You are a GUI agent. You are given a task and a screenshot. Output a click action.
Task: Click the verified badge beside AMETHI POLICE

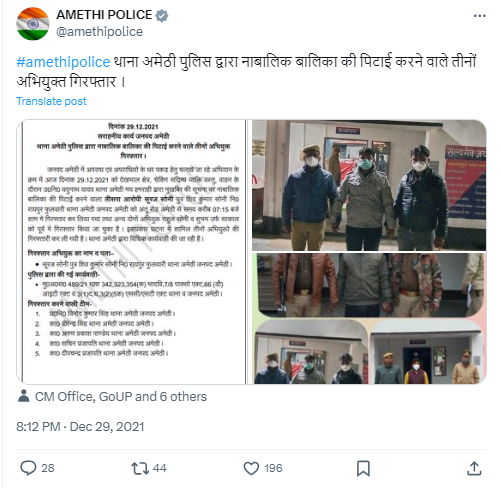pyautogui.click(x=162, y=15)
